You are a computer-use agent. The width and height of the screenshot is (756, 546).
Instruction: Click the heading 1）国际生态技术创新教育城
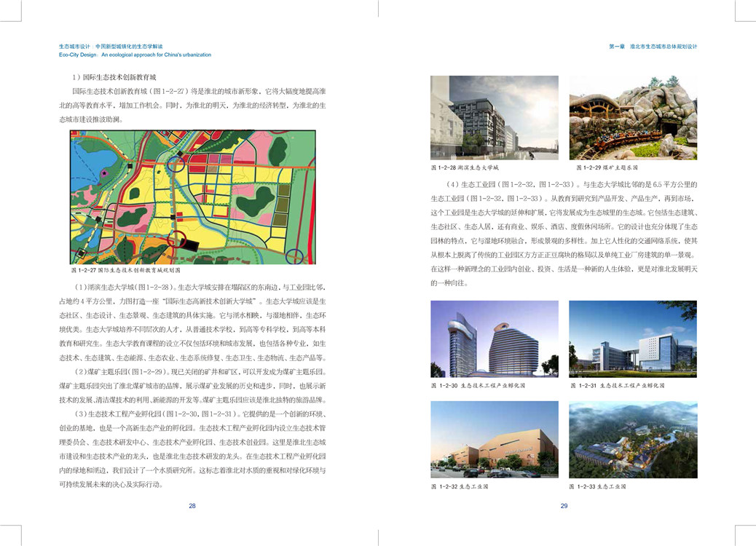click(114, 76)
